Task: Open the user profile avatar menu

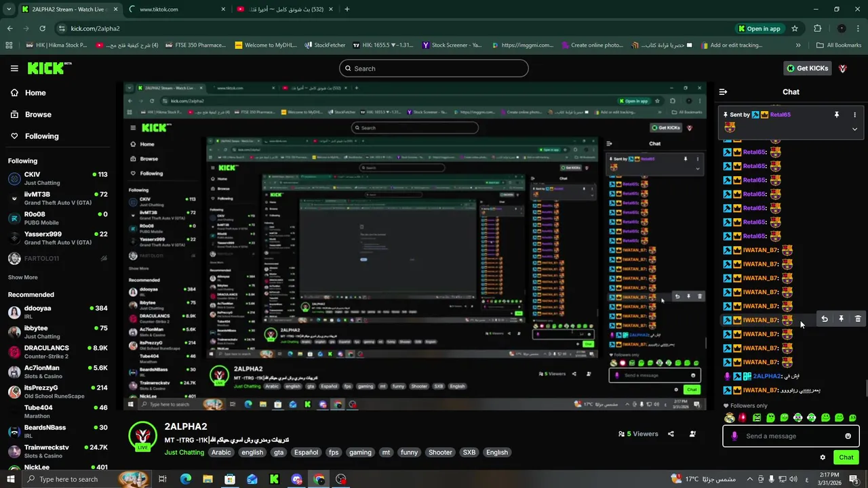Action: tap(843, 68)
